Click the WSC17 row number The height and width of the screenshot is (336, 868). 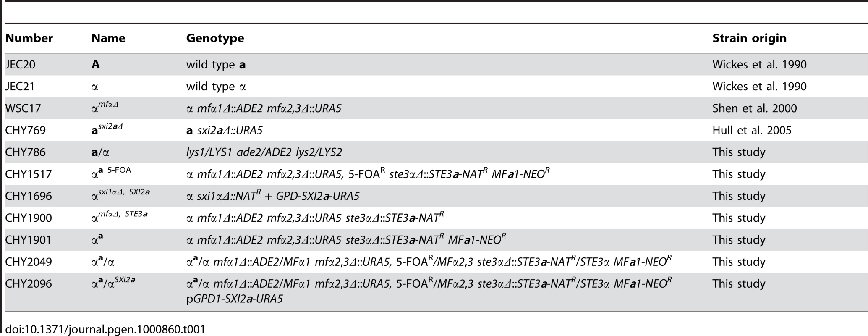(23, 108)
